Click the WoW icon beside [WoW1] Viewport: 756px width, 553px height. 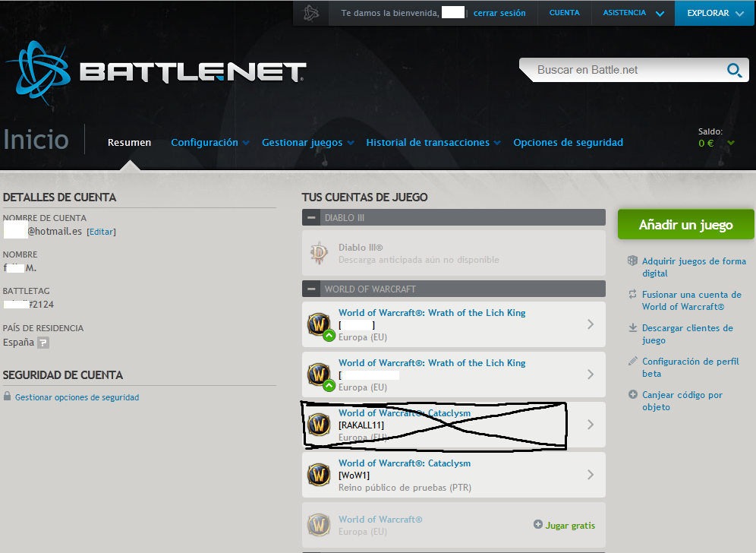[x=319, y=475]
